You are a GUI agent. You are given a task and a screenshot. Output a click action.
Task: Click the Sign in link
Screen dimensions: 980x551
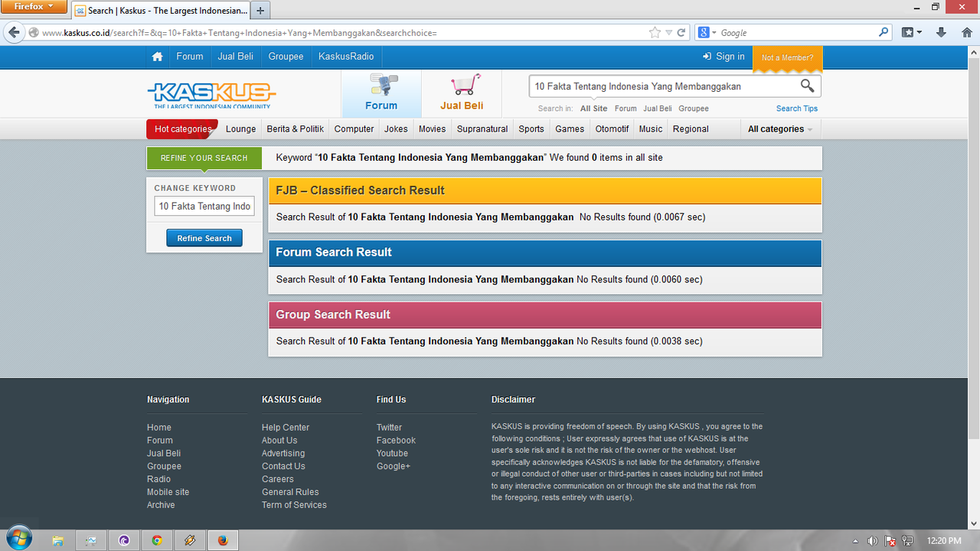(730, 57)
